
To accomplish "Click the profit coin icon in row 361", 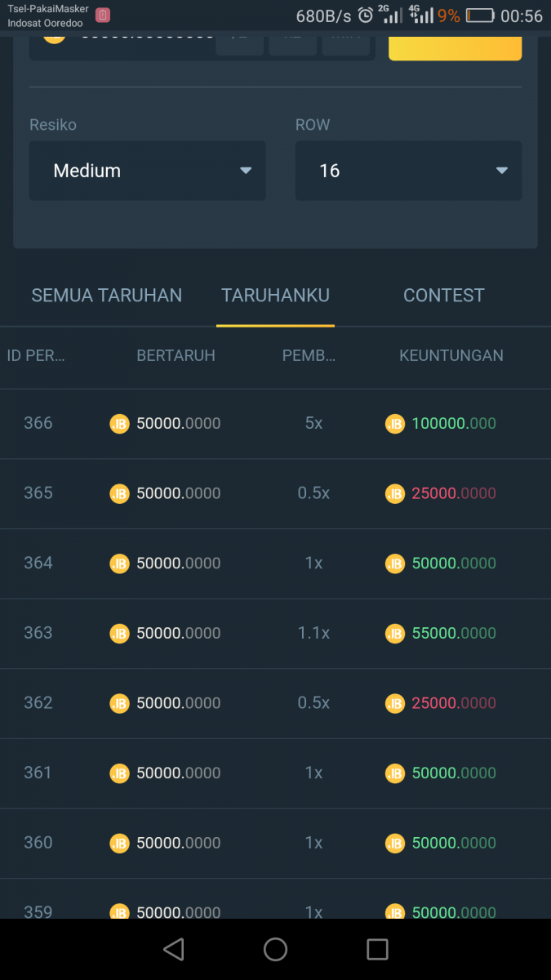I will [395, 773].
